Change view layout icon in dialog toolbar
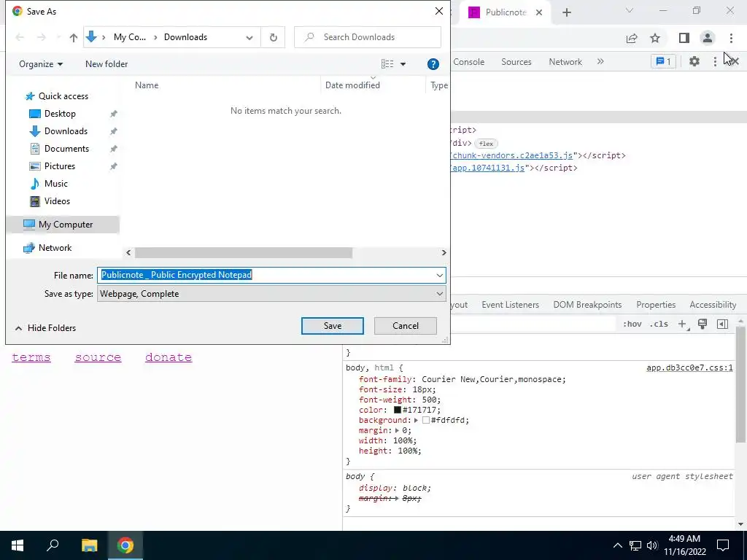 tap(387, 64)
